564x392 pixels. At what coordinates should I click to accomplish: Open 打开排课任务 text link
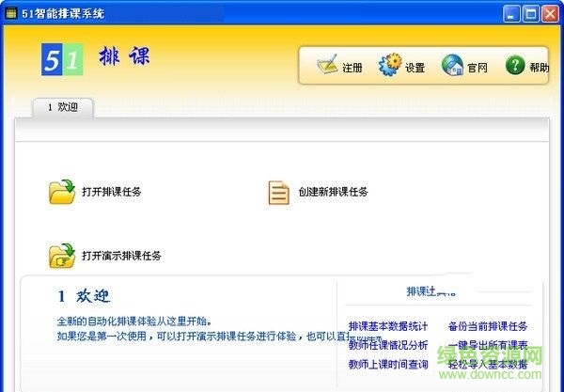point(112,192)
